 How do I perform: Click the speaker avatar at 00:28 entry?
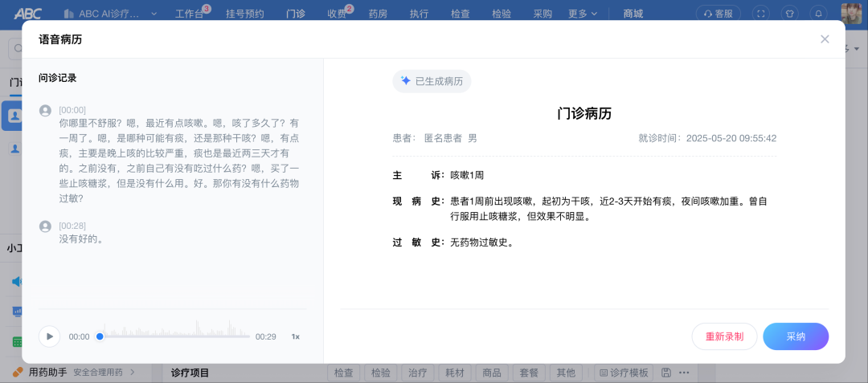(x=45, y=226)
